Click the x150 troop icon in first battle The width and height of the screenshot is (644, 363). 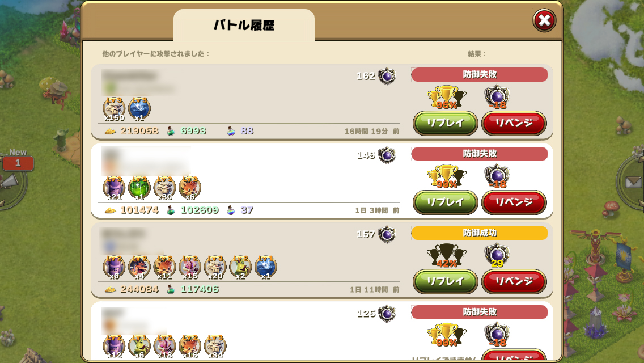pos(114,109)
